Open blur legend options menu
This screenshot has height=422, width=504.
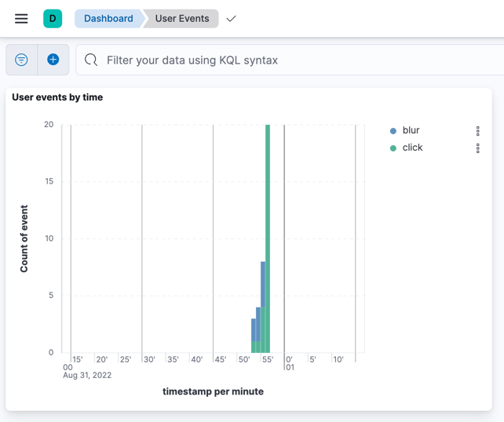[478, 131]
